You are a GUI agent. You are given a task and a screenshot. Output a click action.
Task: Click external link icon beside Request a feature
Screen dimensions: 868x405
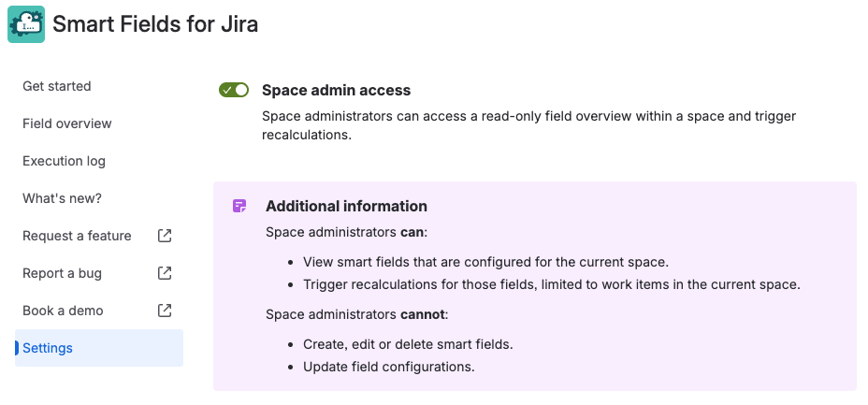click(165, 236)
